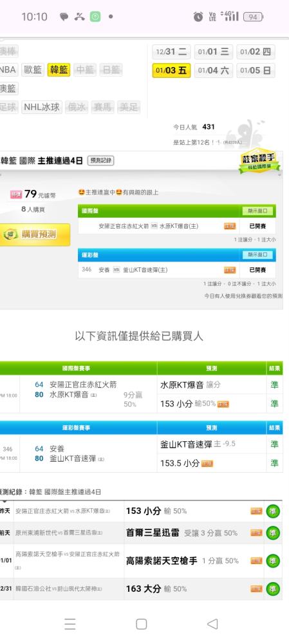Choose the 01/04 六 date
This screenshot has height=644, width=289.
pos(214,70)
